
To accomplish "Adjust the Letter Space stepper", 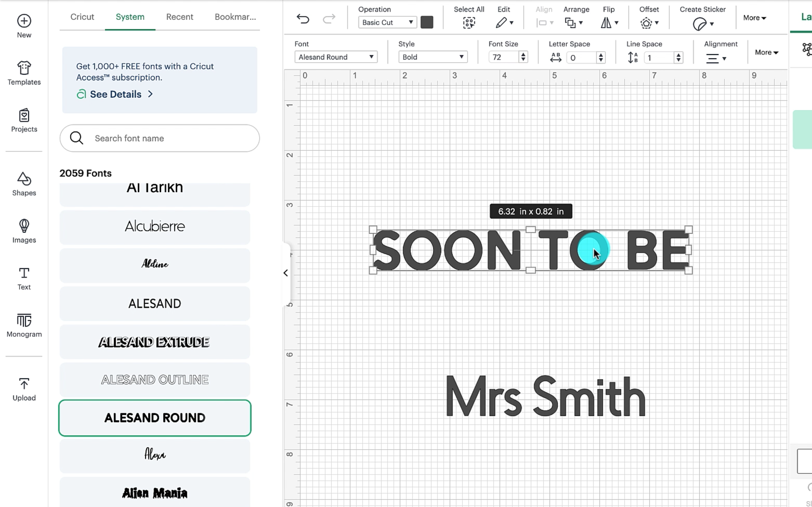I will click(601, 57).
